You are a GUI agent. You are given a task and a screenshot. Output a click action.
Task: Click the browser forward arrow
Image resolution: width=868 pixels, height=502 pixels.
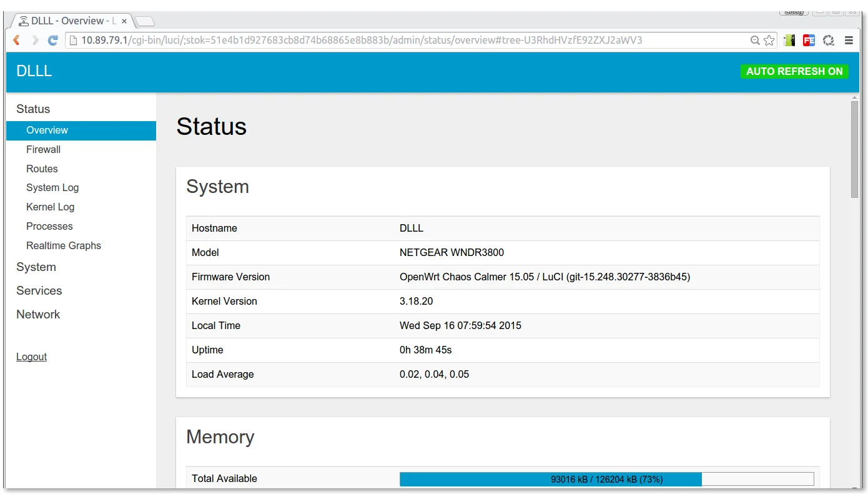click(35, 41)
